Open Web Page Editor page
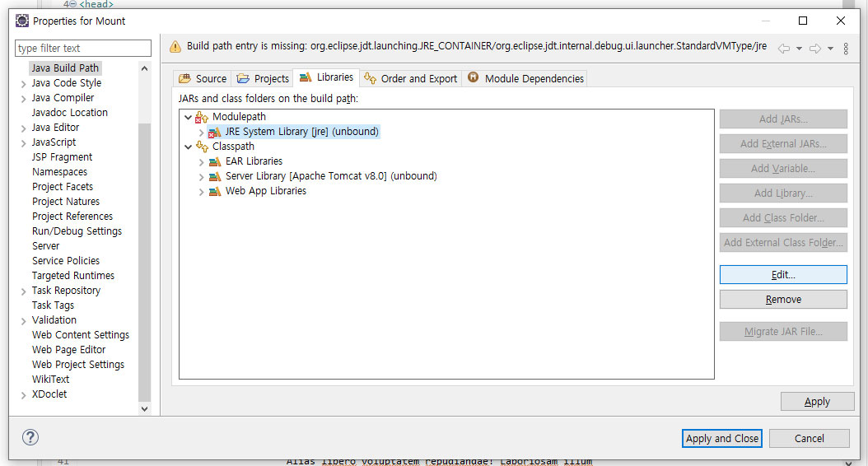 click(68, 350)
